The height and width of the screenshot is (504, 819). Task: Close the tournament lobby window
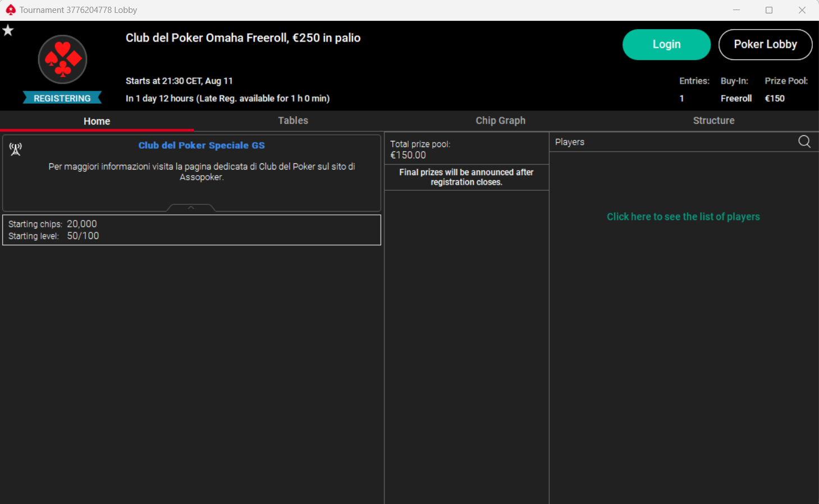[802, 10]
